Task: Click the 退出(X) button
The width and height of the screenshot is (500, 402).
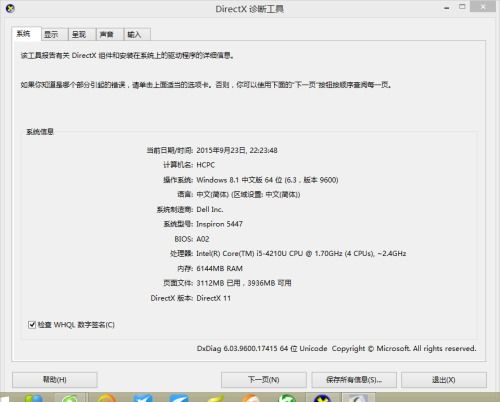Action: pos(444,380)
